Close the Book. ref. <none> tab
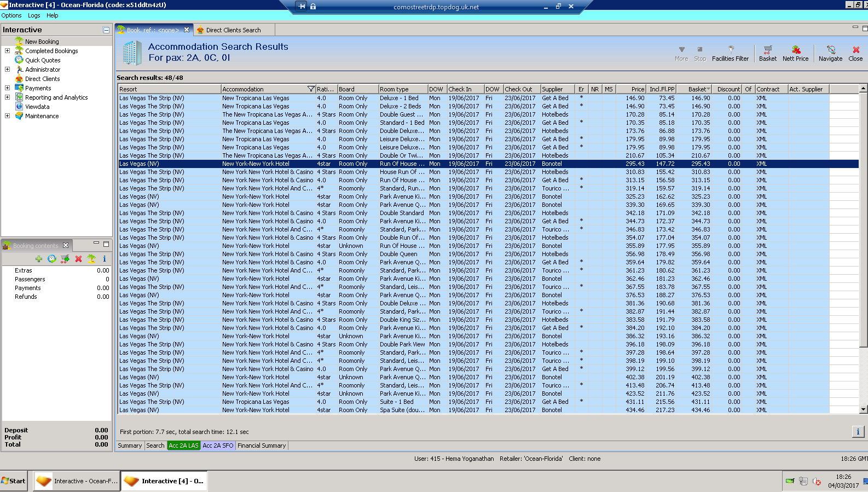The height and width of the screenshot is (492, 868). click(187, 30)
